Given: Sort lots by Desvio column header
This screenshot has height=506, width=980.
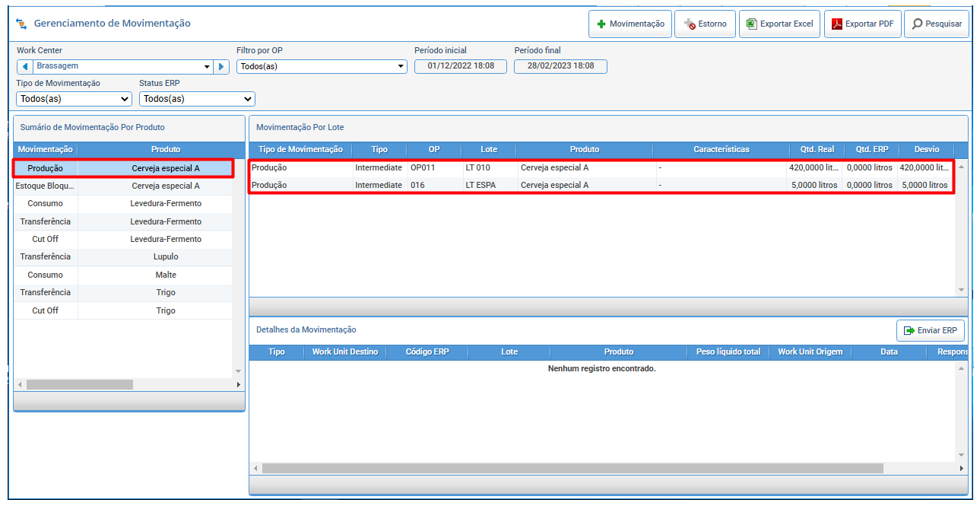Looking at the screenshot, I should 928,149.
